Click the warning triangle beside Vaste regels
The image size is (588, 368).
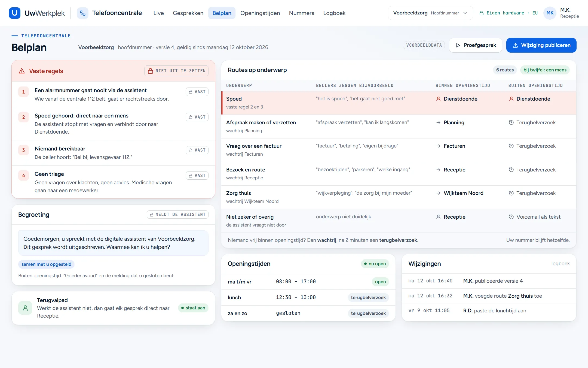[x=22, y=71]
